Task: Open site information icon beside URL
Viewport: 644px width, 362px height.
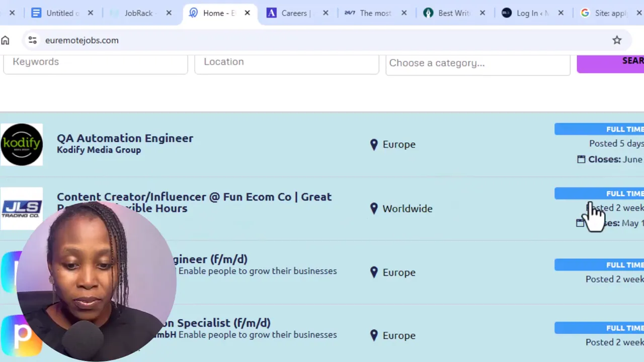Action: click(32, 40)
